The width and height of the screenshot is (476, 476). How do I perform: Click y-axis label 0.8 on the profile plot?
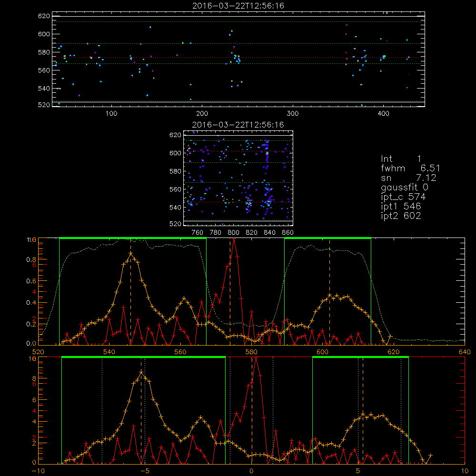click(31, 259)
